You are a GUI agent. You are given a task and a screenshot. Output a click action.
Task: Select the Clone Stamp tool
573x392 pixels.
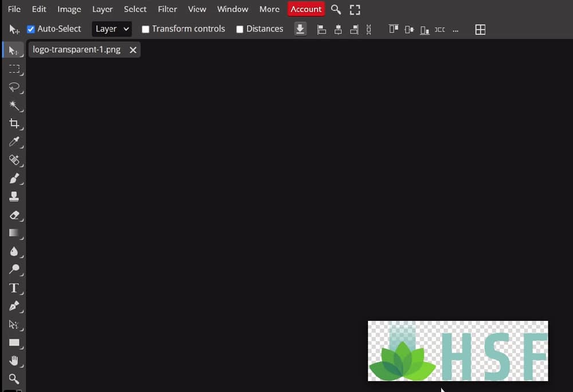point(14,197)
